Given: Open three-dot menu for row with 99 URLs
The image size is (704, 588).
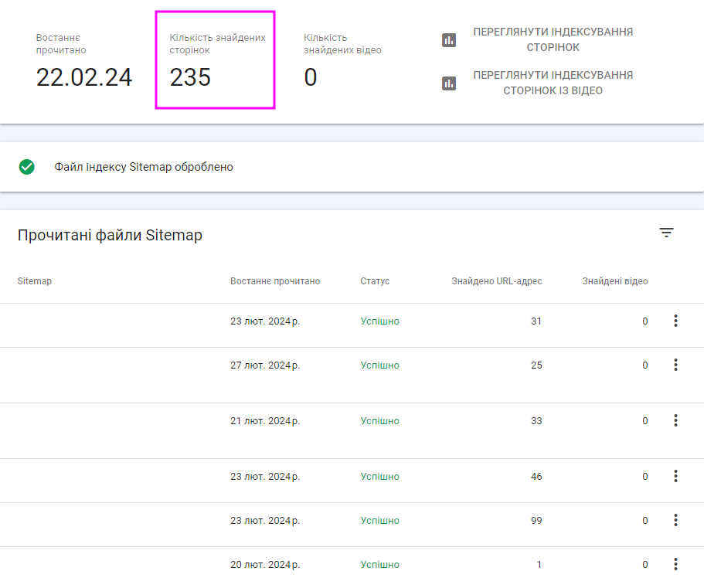Looking at the screenshot, I should [x=675, y=520].
